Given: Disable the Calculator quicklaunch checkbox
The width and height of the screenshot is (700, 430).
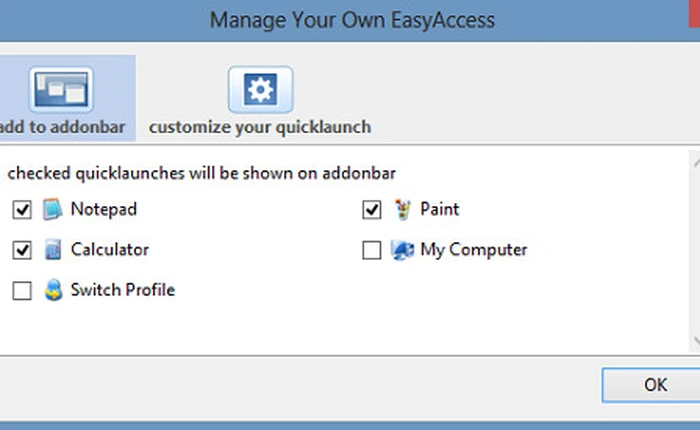Looking at the screenshot, I should click(x=22, y=250).
